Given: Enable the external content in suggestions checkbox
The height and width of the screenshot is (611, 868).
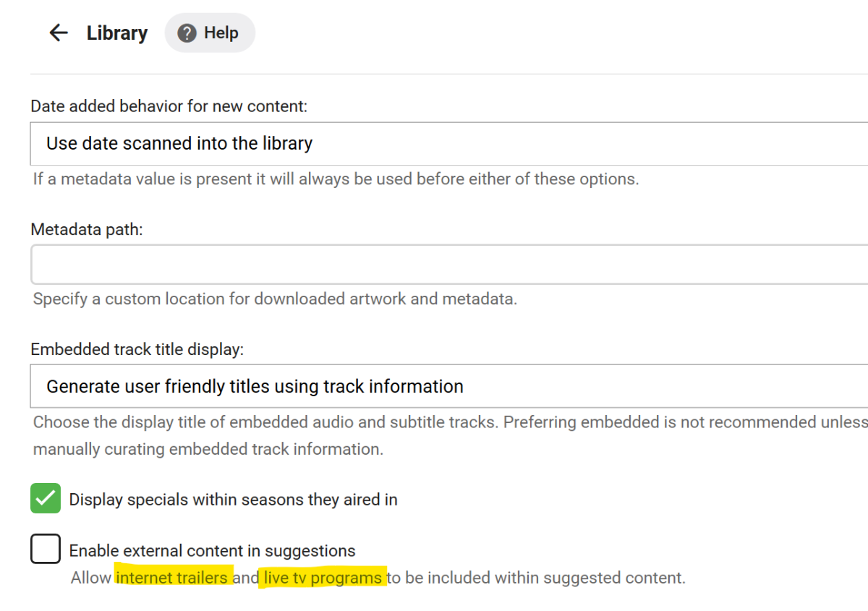Looking at the screenshot, I should 46,550.
